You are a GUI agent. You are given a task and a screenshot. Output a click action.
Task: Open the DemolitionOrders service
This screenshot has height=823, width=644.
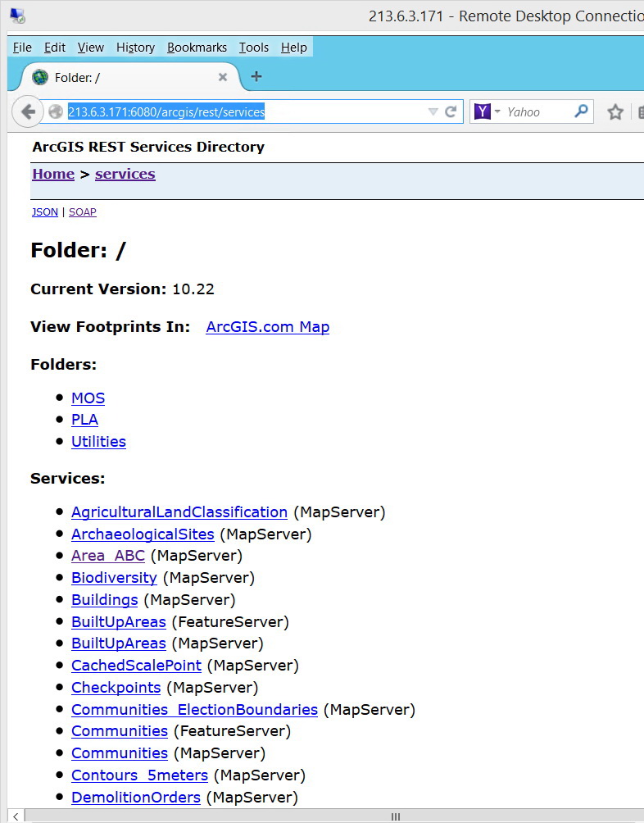[136, 797]
